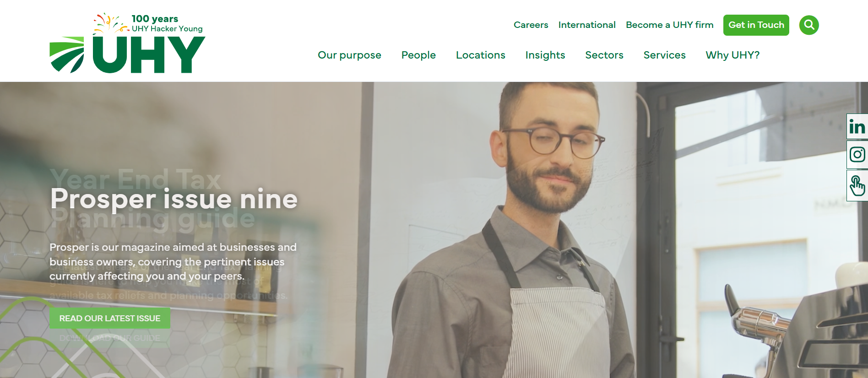Open the International link
The image size is (868, 378).
coord(586,25)
